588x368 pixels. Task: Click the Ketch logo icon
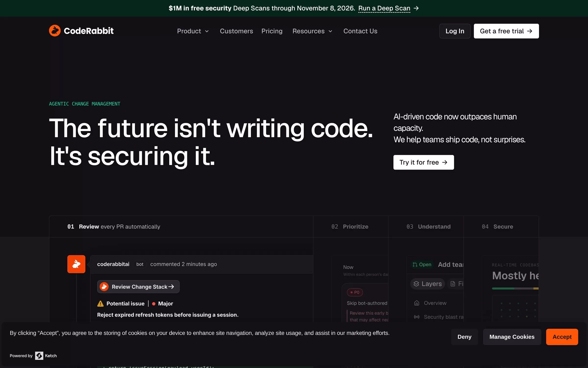[x=39, y=355]
